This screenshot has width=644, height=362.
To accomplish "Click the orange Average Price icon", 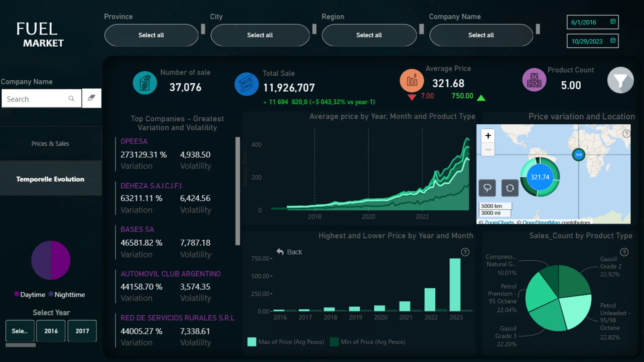I will coord(412,81).
